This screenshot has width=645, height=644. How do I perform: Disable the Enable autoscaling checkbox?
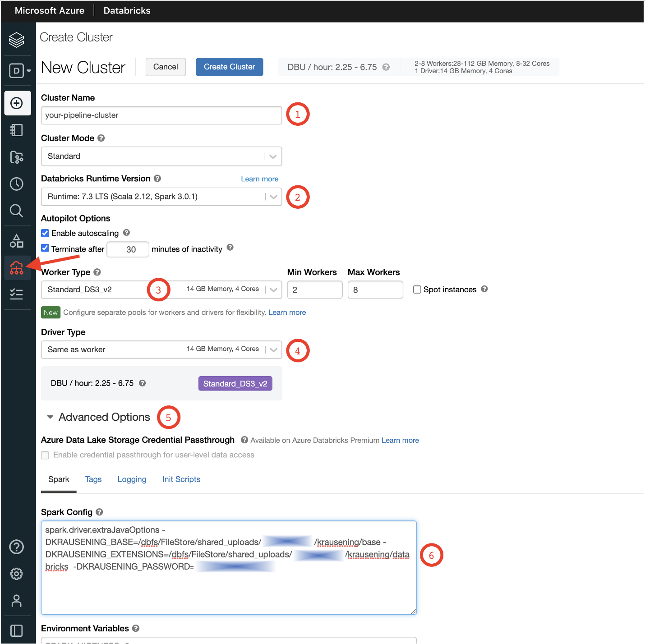click(45, 233)
